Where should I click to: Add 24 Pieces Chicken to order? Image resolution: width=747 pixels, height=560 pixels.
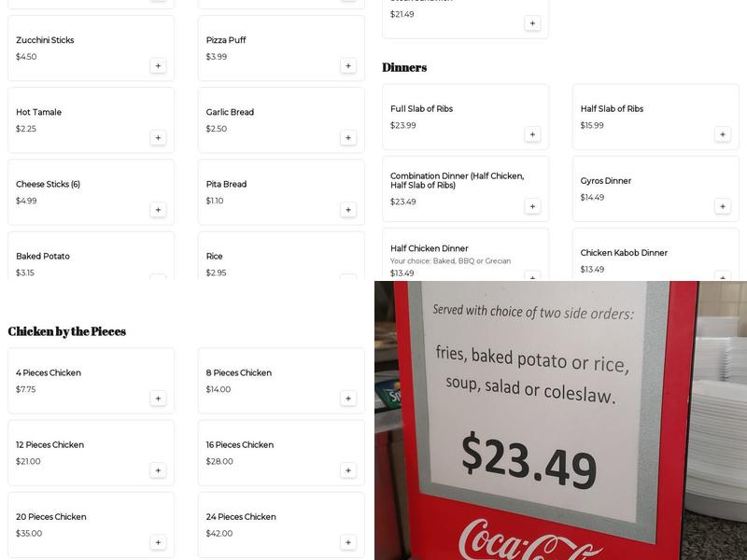pos(348,542)
